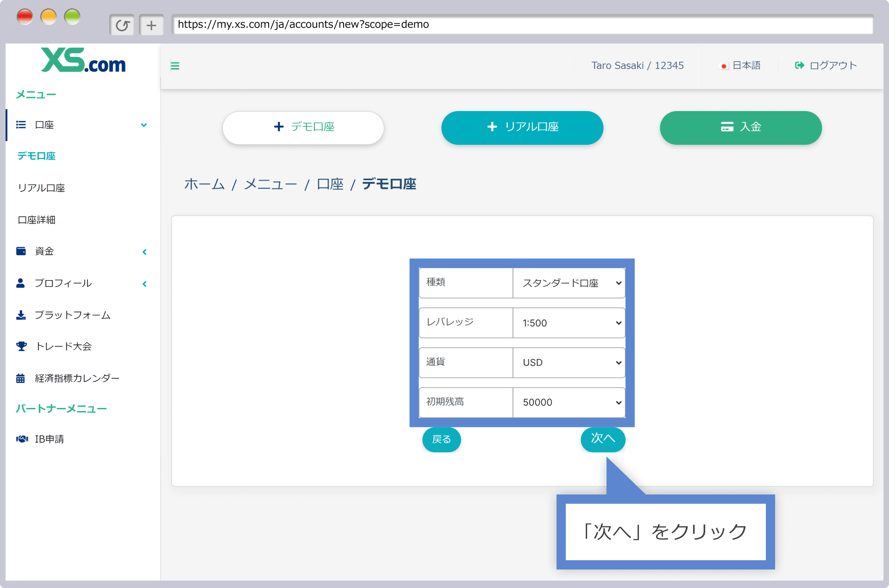Open the 通貨 USD dropdown
Image resolution: width=889 pixels, height=588 pixels.
pyautogui.click(x=569, y=363)
